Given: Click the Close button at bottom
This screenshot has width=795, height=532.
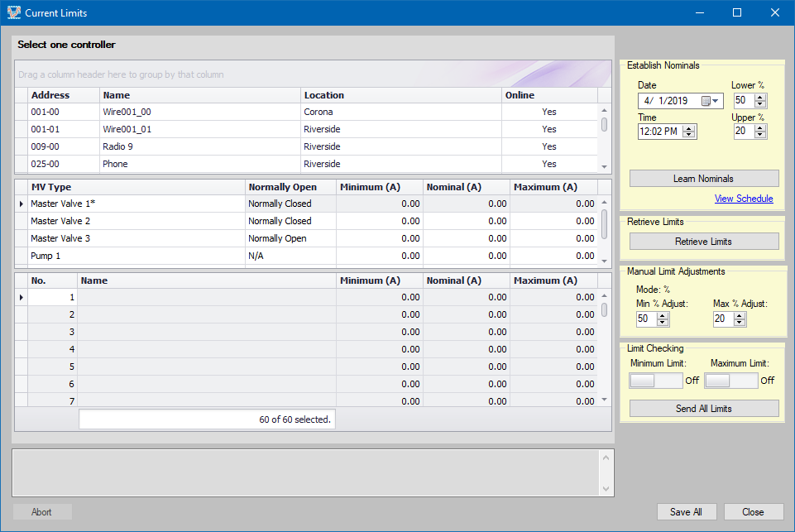Looking at the screenshot, I should click(x=754, y=511).
